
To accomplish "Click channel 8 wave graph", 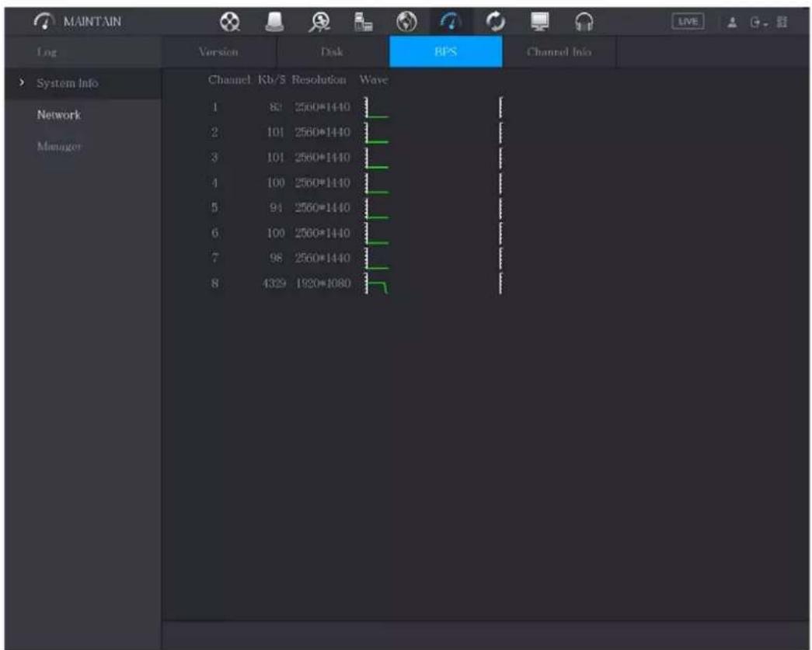I will 377,283.
